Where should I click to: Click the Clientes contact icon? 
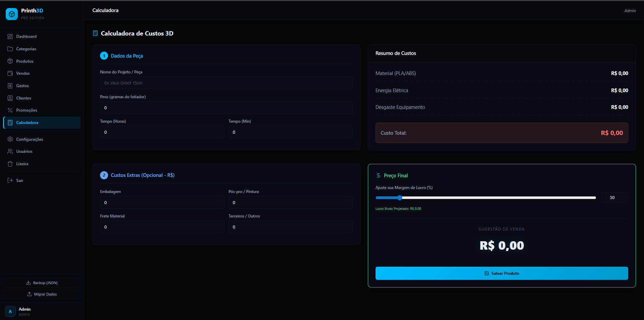pos(10,98)
